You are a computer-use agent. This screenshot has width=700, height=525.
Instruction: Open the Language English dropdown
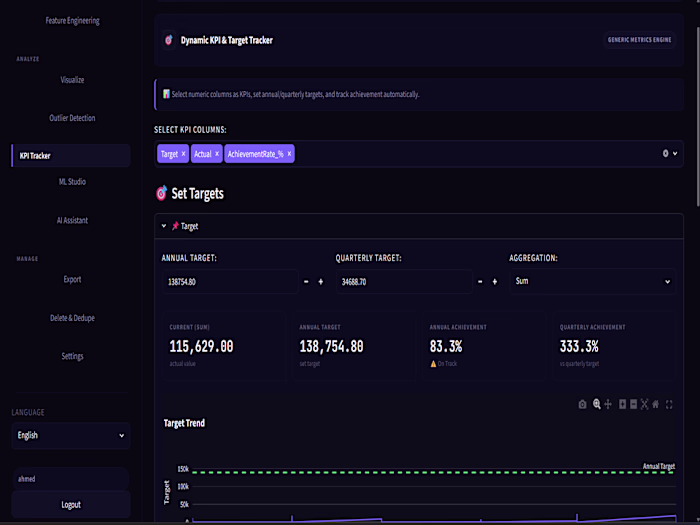(x=71, y=435)
